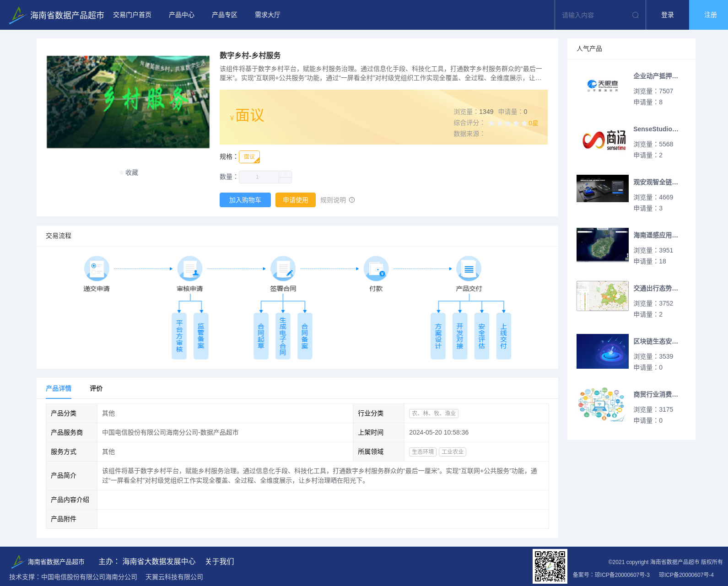Click the favorite star icon by 收藏
This screenshot has width=728, height=586.
[x=121, y=172]
